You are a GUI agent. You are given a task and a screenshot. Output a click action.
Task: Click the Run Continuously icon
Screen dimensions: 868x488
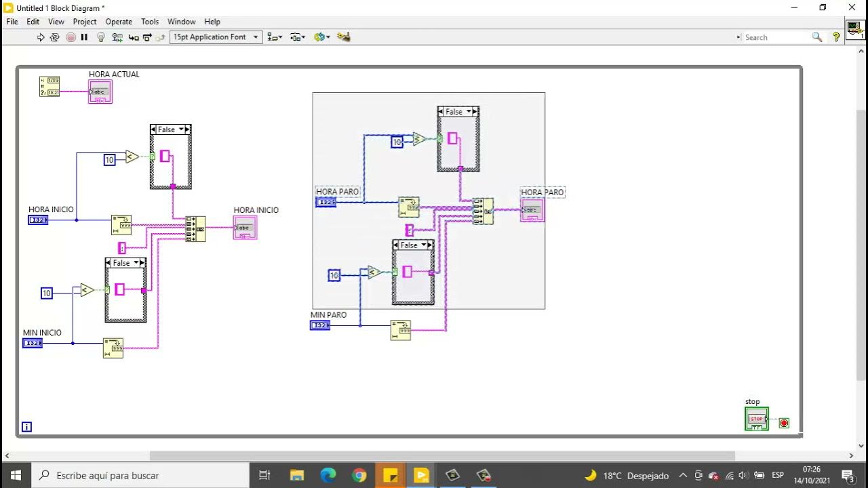55,37
